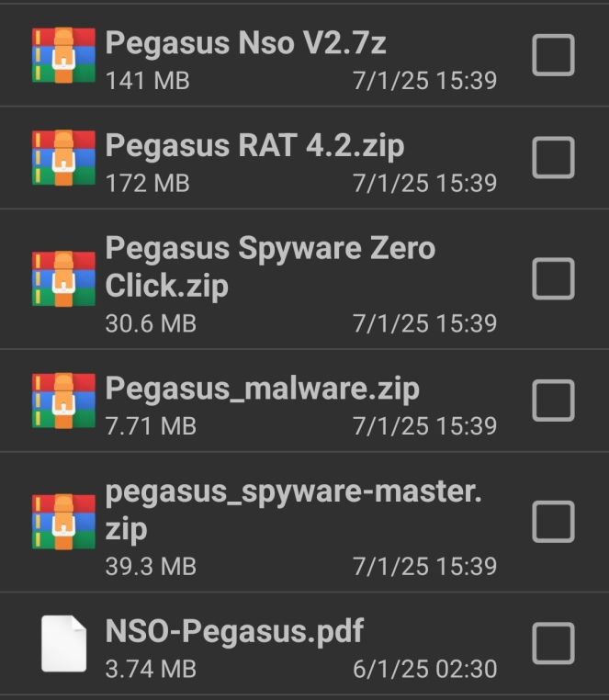Check the box for Pegasus Spyware Zero Click.zip
609x700 pixels.
pyautogui.click(x=553, y=278)
